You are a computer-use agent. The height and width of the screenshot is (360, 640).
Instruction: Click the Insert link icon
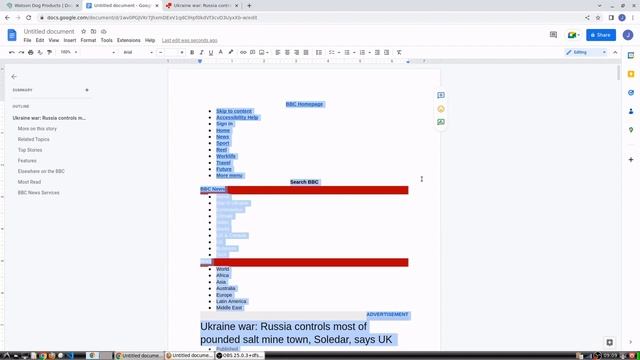[x=243, y=52]
